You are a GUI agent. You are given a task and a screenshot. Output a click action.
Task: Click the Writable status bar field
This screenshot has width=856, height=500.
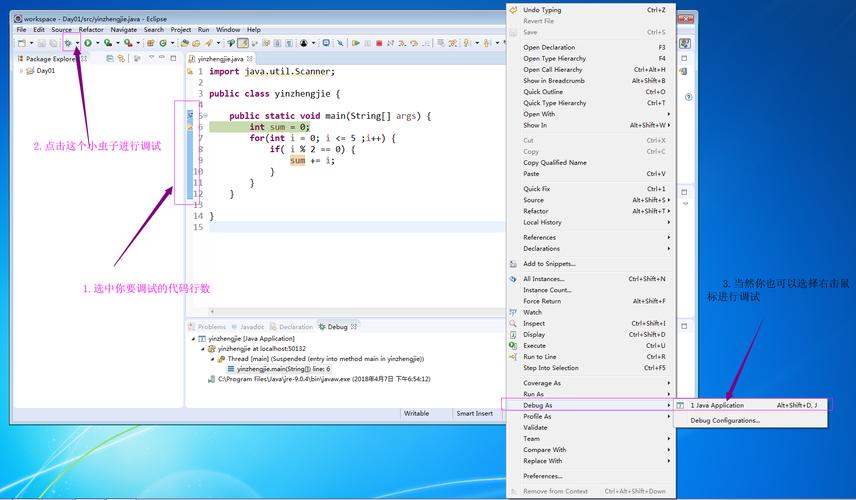tap(417, 414)
